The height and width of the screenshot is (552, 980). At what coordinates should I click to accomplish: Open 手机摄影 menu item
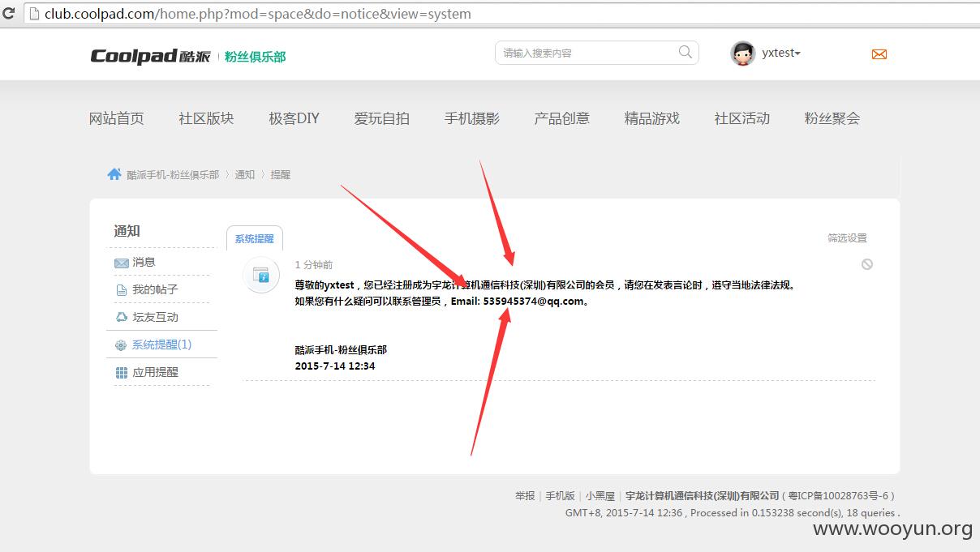click(471, 118)
